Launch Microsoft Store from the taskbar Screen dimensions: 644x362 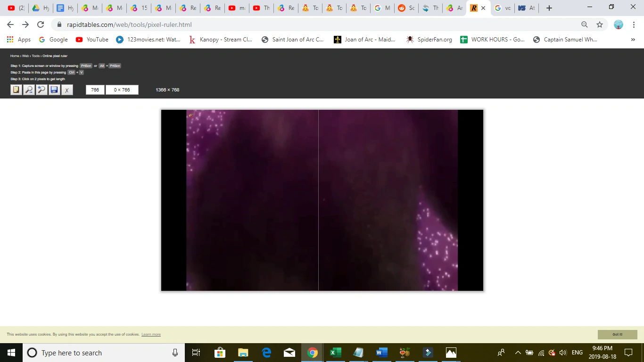pos(220,353)
